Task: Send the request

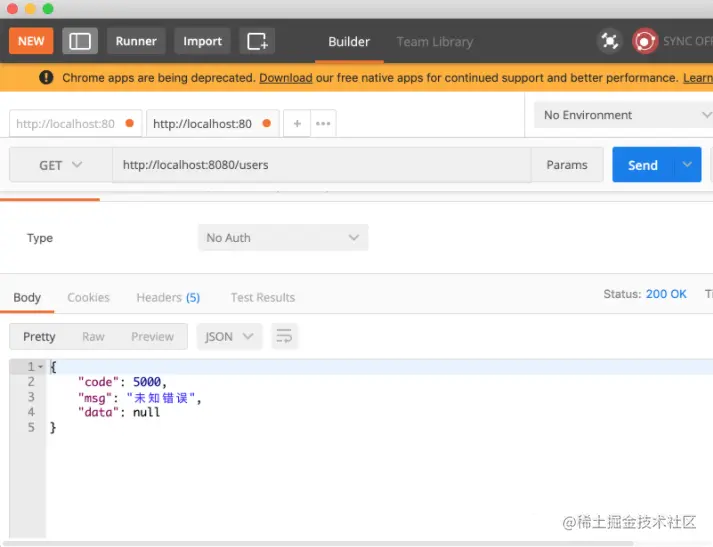Action: [643, 165]
